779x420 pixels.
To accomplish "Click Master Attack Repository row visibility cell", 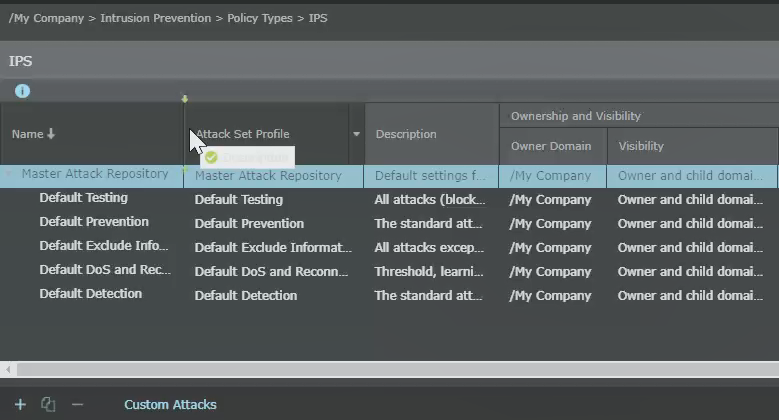I will pos(692,176).
